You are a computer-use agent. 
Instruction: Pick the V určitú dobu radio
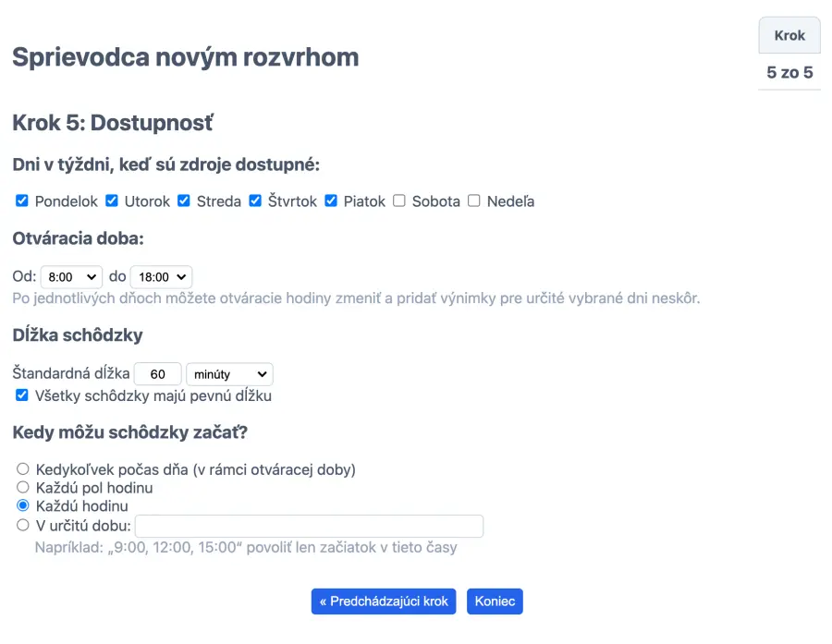(23, 525)
